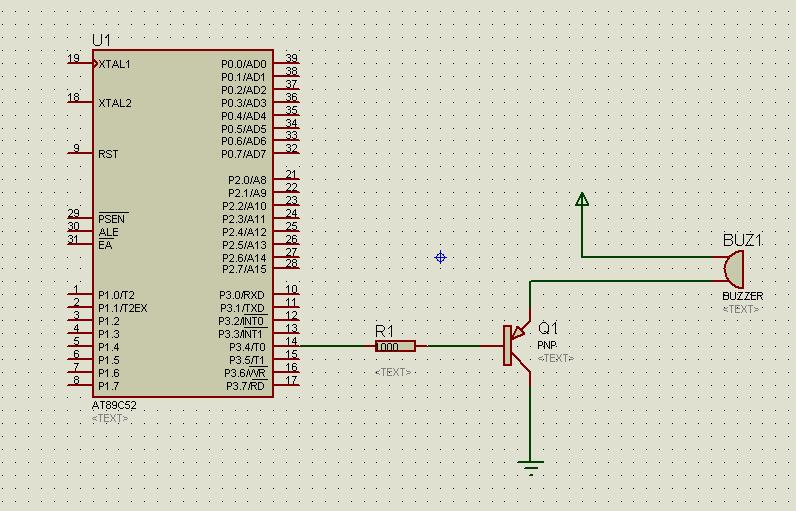Click the P0.0/AD0 pin 39 line
Image resolution: width=796 pixels, height=511 pixels.
(284, 64)
